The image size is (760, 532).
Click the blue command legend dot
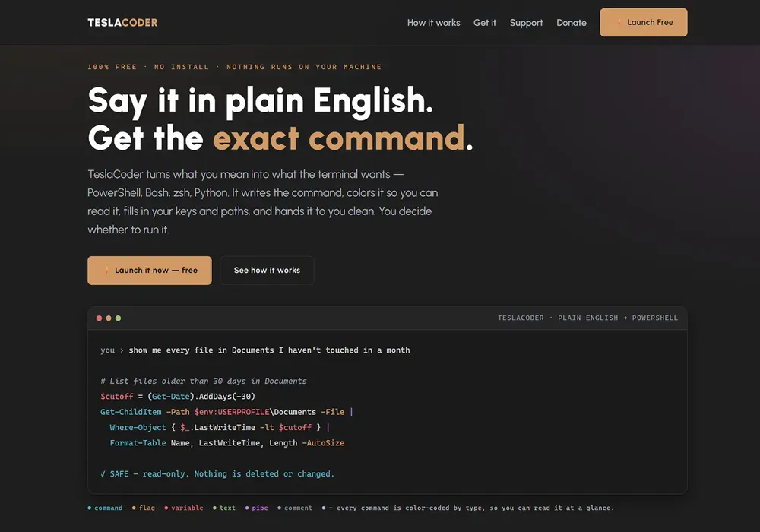89,508
